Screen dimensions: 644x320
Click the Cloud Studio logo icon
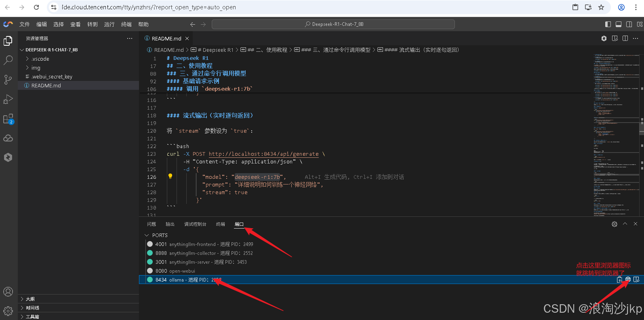click(x=8, y=24)
